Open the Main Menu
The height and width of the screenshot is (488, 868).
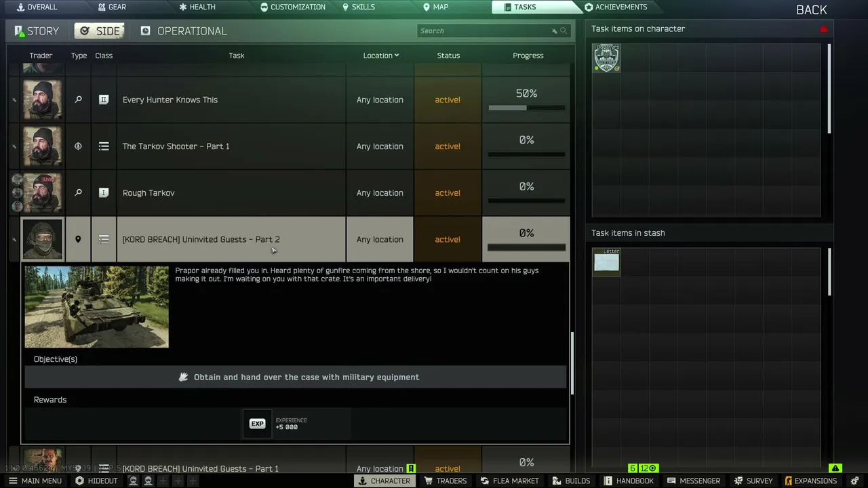tap(35, 481)
